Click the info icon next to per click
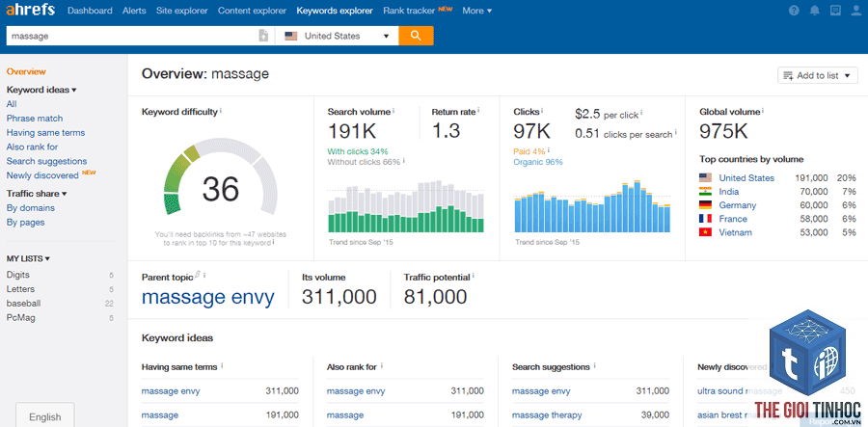868x427 pixels. click(x=642, y=114)
